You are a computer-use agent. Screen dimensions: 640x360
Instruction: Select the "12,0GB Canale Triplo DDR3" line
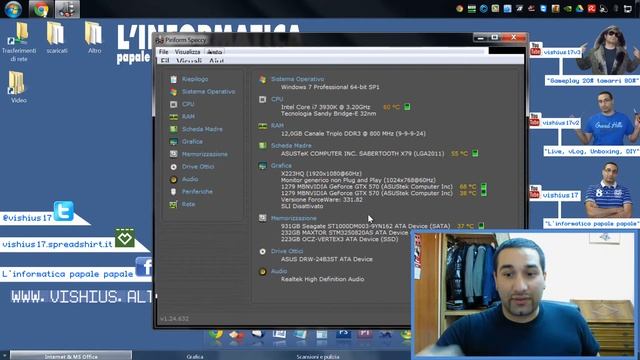(x=353, y=133)
